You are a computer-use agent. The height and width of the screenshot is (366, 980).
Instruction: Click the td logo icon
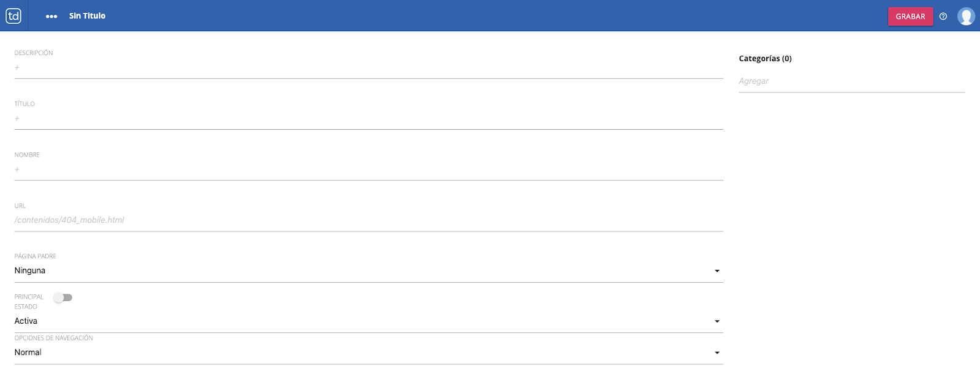coord(13,16)
